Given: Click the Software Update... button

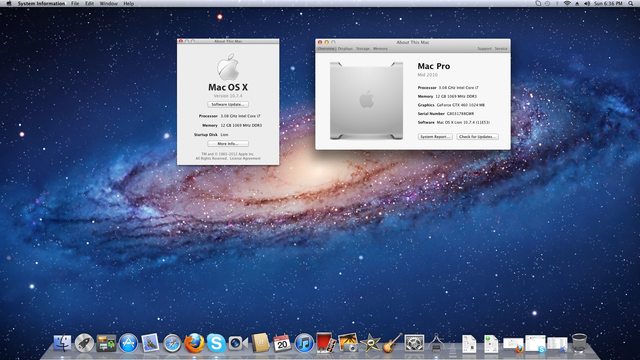Looking at the screenshot, I should point(228,104).
